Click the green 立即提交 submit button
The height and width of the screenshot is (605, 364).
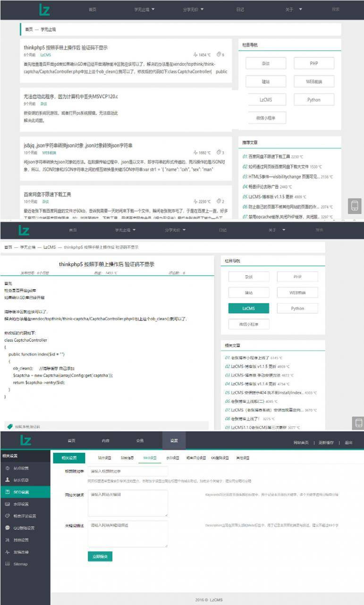tap(100, 557)
